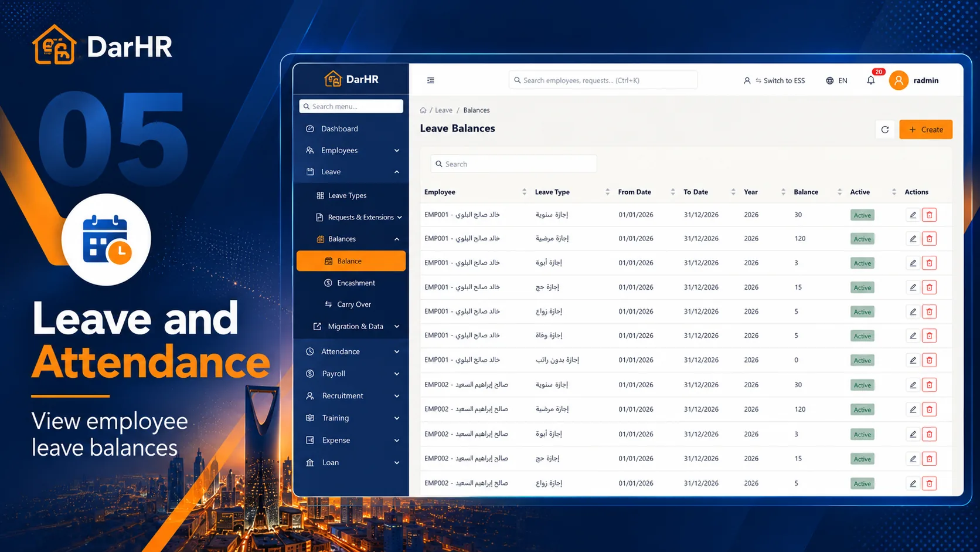
Task: Collapse the Balances submenu
Action: pyautogui.click(x=397, y=239)
